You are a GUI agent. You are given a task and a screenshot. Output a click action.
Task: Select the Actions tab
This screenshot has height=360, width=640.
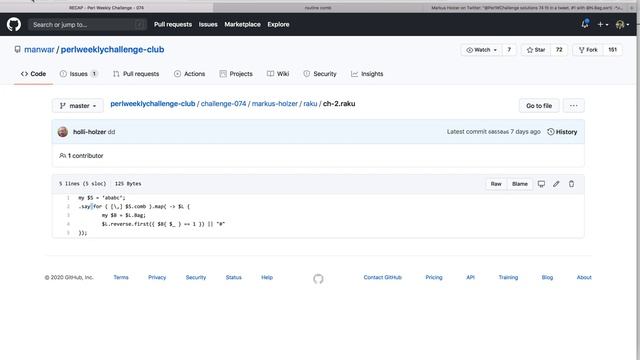(x=189, y=74)
